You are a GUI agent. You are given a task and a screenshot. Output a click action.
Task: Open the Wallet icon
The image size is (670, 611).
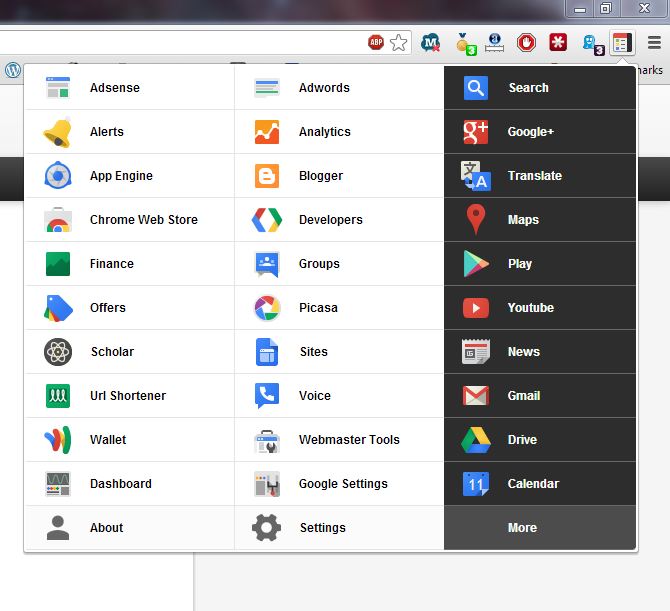[x=58, y=440]
